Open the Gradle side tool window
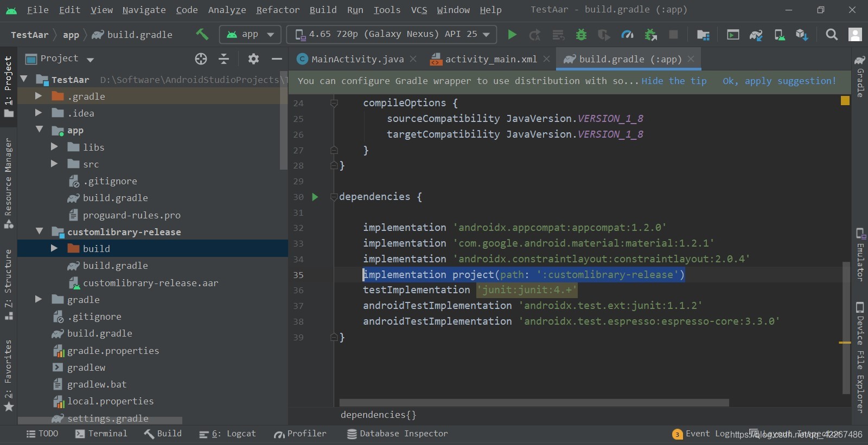Viewport: 868px width, 445px height. click(860, 76)
